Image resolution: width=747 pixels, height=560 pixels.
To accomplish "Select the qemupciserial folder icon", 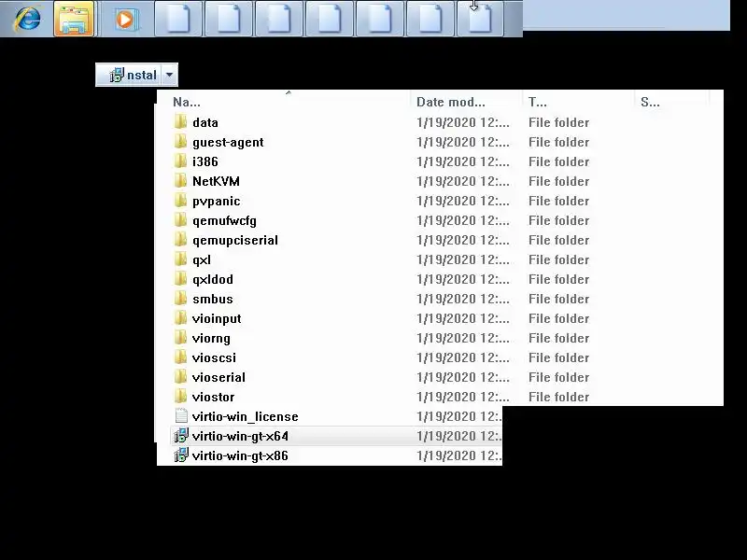I will 180,240.
